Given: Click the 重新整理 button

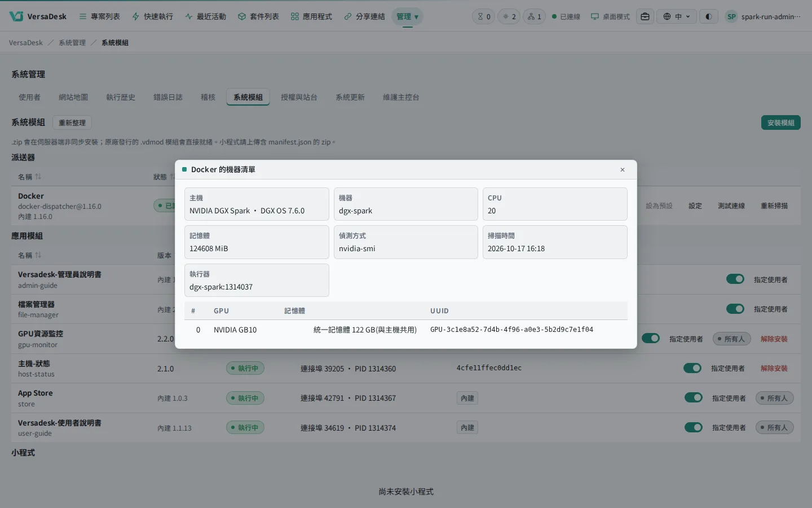Looking at the screenshot, I should coord(72,122).
